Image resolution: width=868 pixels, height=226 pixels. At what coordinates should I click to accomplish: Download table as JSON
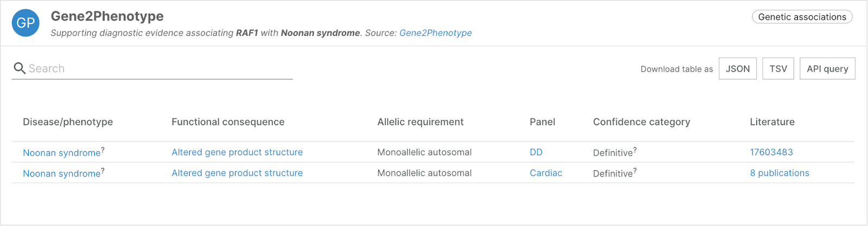(x=738, y=68)
